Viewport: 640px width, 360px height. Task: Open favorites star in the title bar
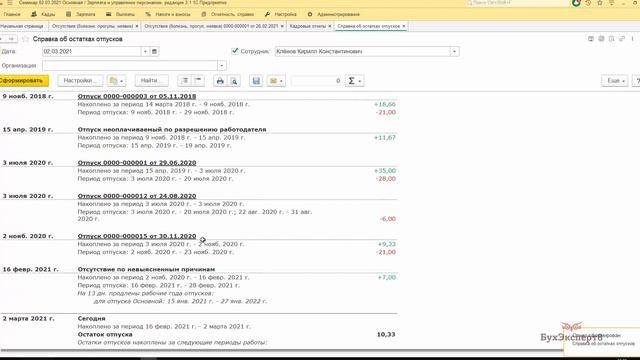[600, 3]
